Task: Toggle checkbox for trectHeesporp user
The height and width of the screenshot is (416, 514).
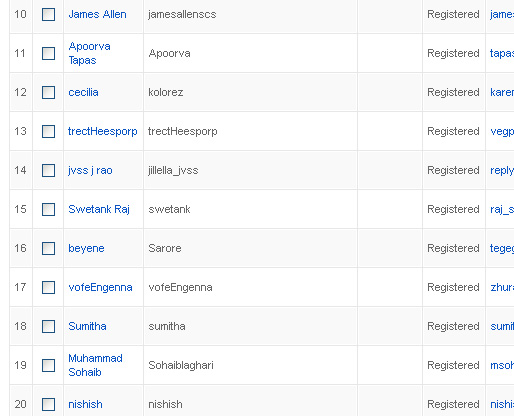Action: (48, 131)
